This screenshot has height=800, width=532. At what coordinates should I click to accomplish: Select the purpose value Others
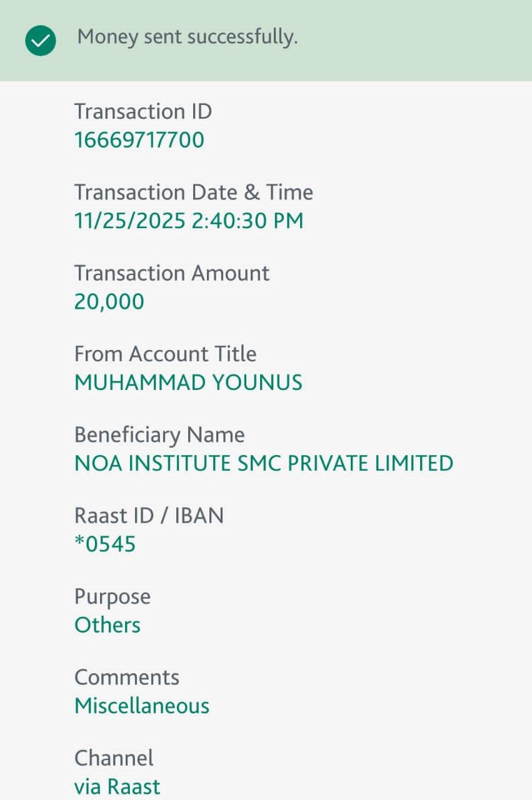tap(108, 625)
